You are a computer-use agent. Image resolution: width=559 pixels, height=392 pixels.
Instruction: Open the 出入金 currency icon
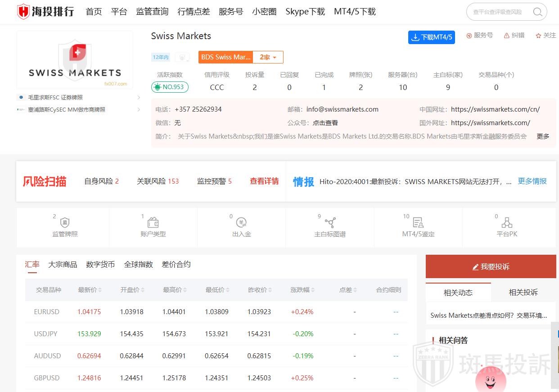coord(242,222)
